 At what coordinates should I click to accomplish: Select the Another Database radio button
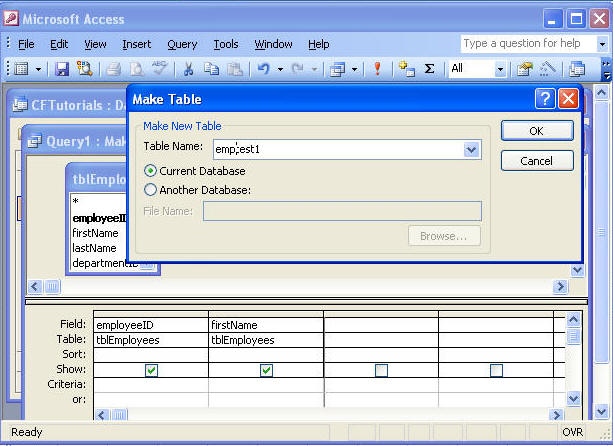[x=150, y=190]
